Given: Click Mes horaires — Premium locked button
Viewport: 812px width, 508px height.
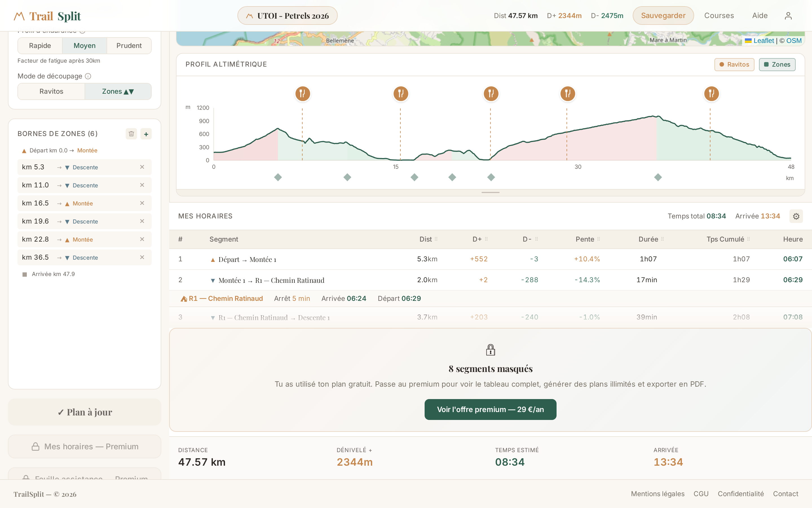Looking at the screenshot, I should point(85,446).
